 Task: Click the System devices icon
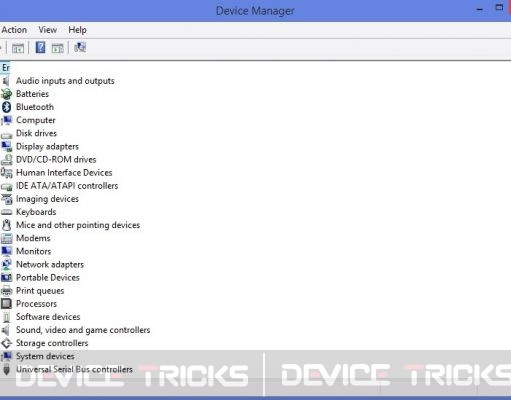(6, 356)
